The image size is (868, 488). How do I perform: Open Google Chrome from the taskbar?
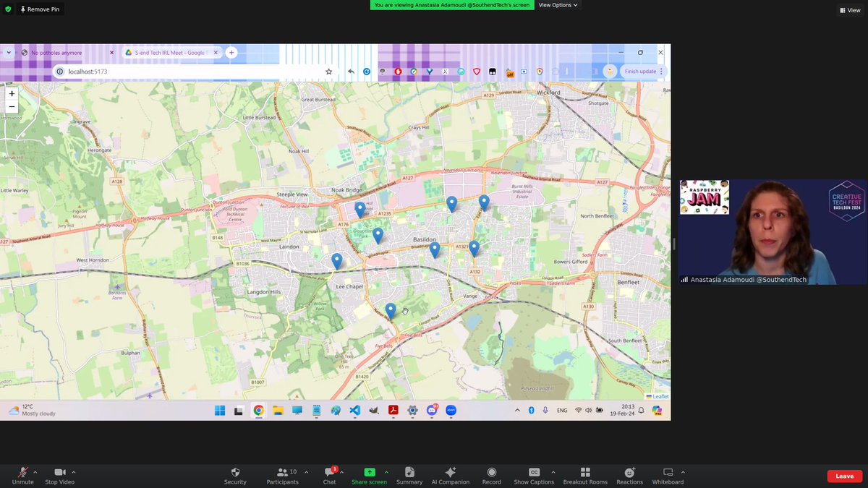point(258,411)
